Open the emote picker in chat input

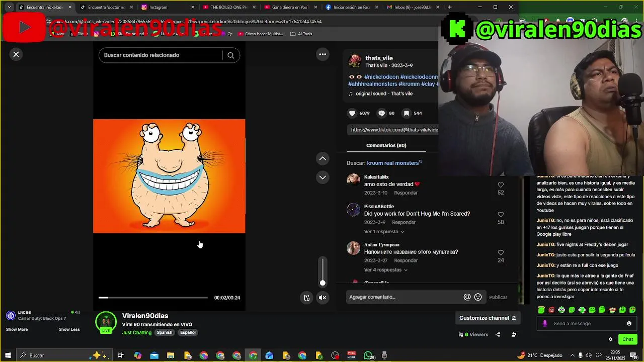pos(629,323)
